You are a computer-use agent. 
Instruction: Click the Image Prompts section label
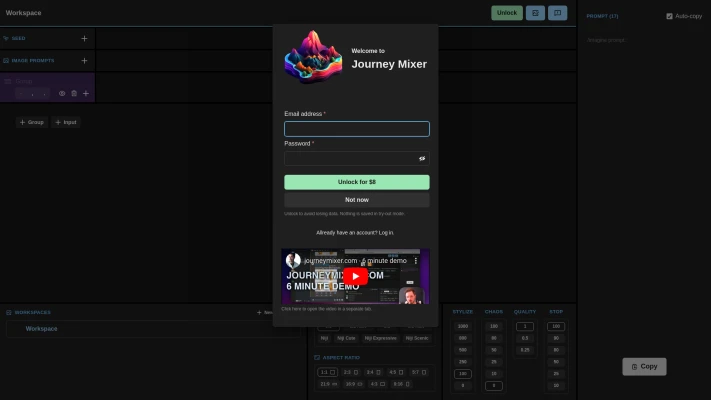tap(33, 60)
